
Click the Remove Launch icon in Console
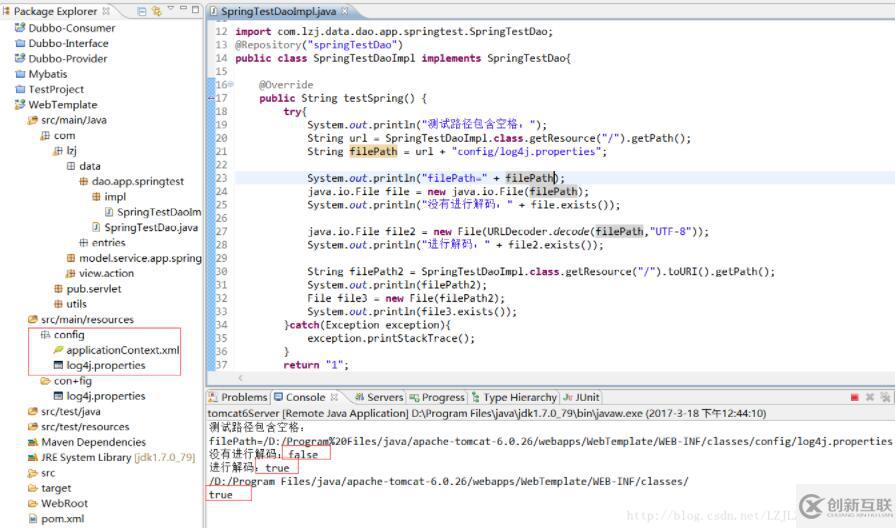click(869, 397)
